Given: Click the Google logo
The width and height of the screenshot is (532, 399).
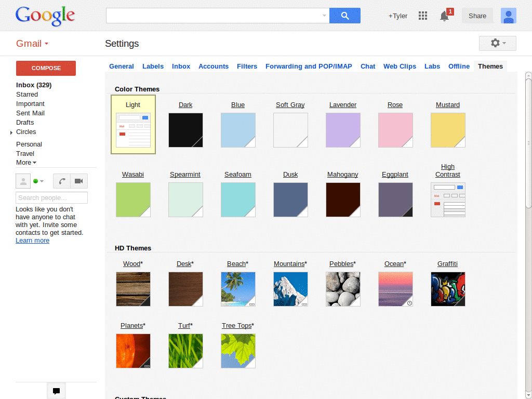Looking at the screenshot, I should tap(45, 16).
